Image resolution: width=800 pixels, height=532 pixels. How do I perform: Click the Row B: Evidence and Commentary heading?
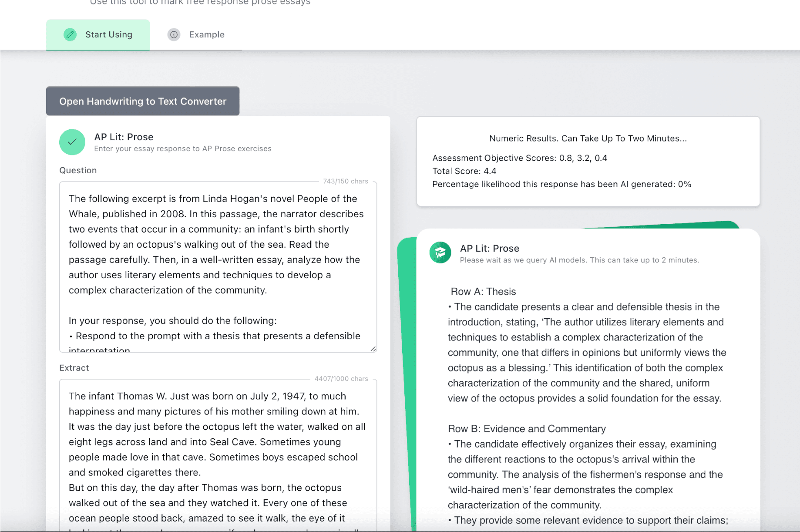point(526,429)
